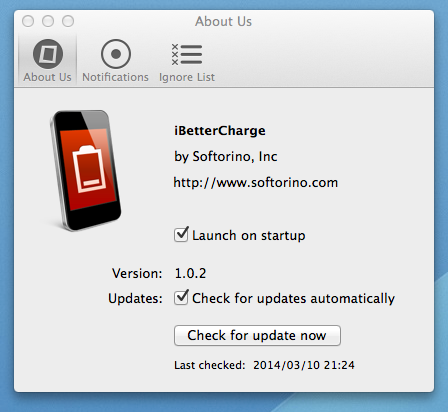Select the version number 1.0.2

point(190,273)
